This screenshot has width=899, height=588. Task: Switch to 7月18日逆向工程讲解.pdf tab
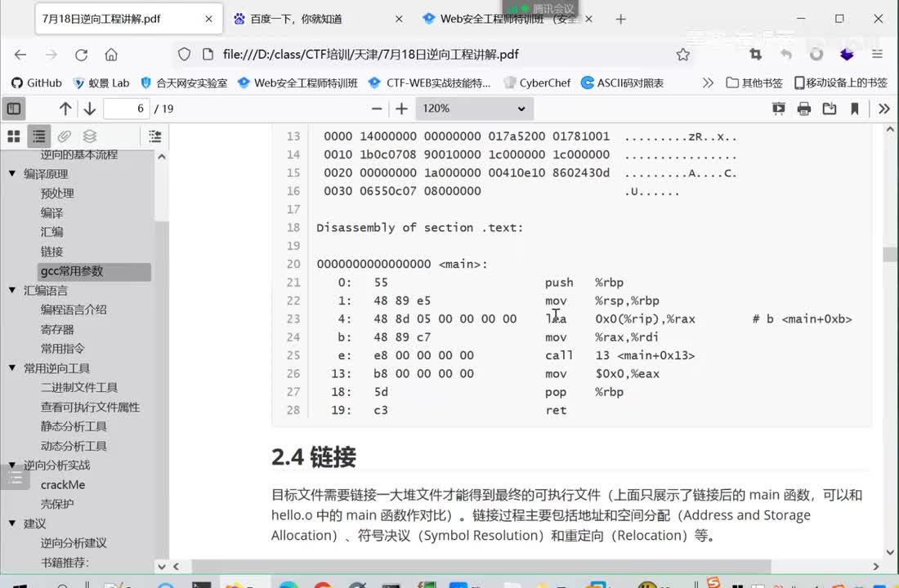tap(127, 19)
